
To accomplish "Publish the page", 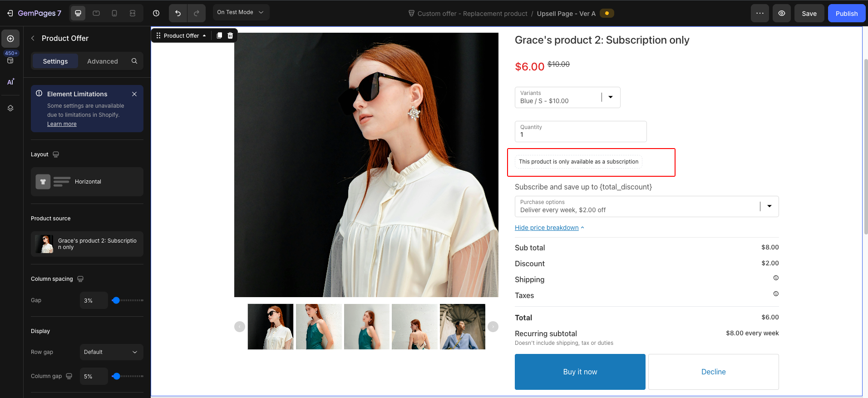I will tap(847, 13).
